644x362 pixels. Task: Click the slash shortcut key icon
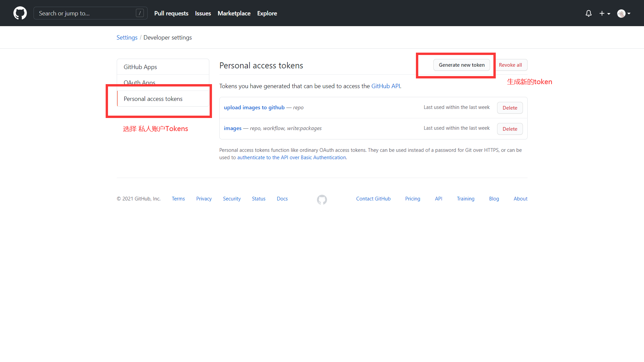(140, 13)
